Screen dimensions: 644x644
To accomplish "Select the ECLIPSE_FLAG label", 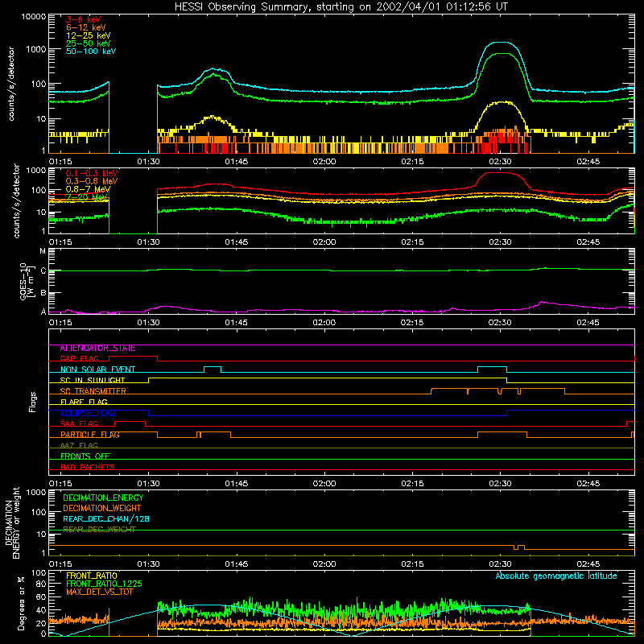I will click(x=88, y=413).
